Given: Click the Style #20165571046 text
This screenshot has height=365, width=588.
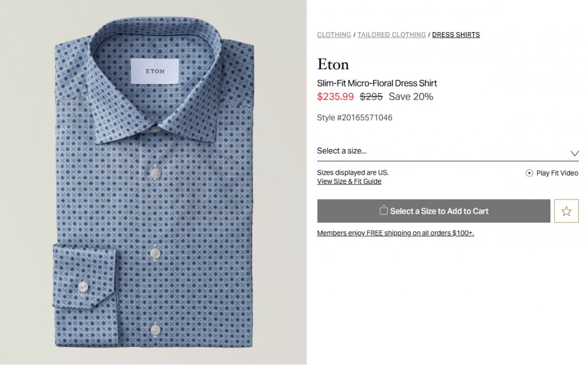Looking at the screenshot, I should [x=355, y=117].
